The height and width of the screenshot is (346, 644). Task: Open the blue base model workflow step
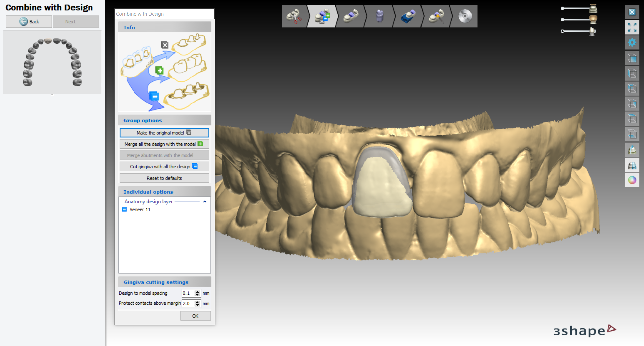[408, 16]
